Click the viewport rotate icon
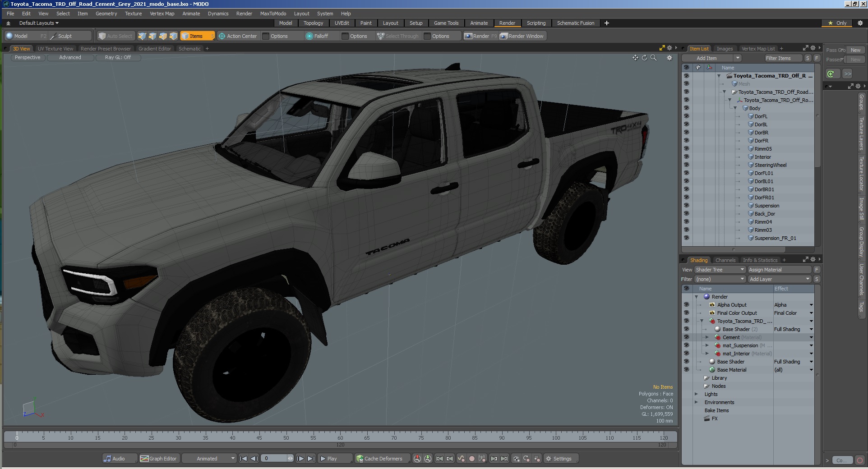 [644, 58]
